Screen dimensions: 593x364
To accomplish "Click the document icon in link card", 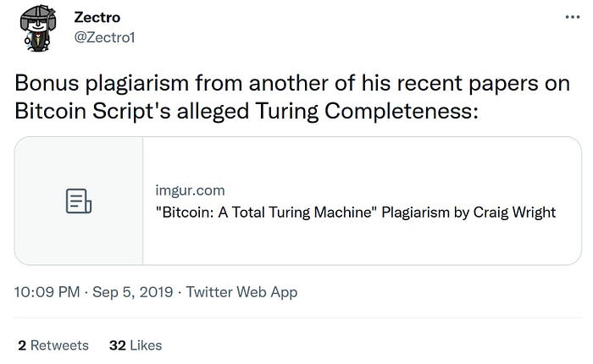I will coord(79,201).
